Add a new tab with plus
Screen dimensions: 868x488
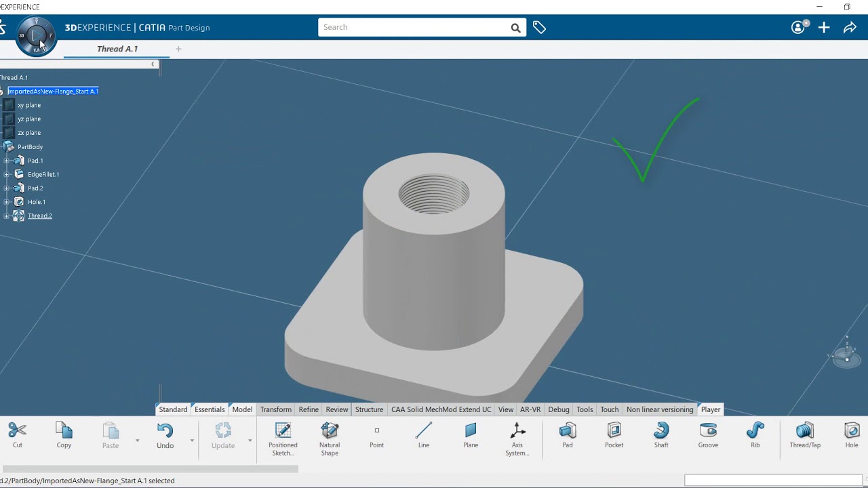[179, 49]
